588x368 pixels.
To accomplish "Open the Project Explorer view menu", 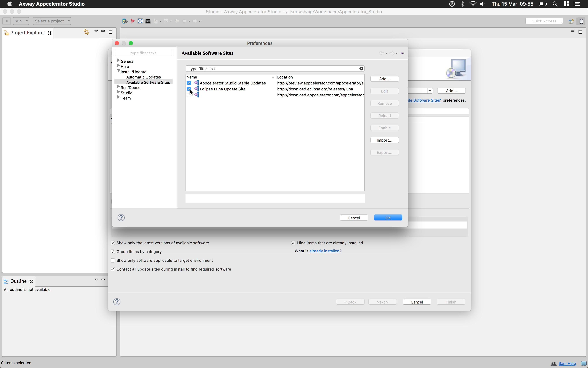I will (96, 31).
